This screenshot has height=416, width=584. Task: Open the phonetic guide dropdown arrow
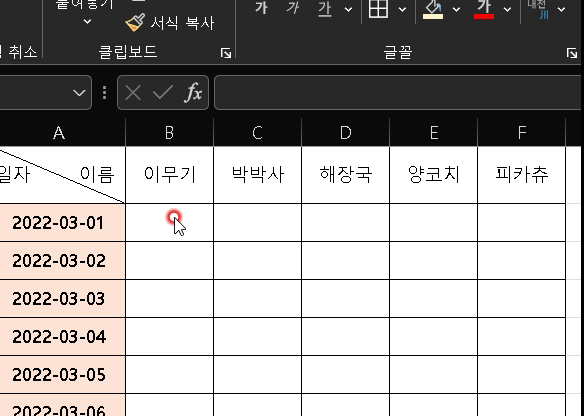pyautogui.click(x=561, y=9)
